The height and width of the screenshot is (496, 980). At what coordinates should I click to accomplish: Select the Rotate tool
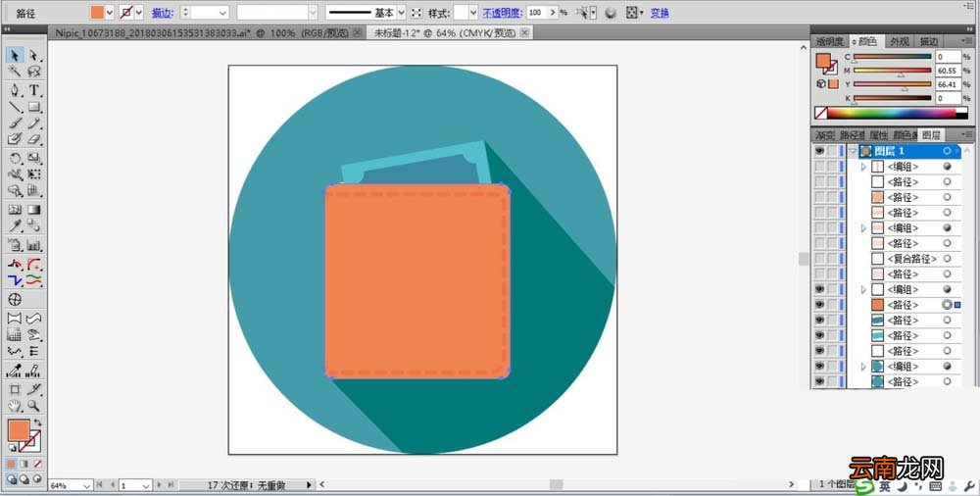point(15,158)
